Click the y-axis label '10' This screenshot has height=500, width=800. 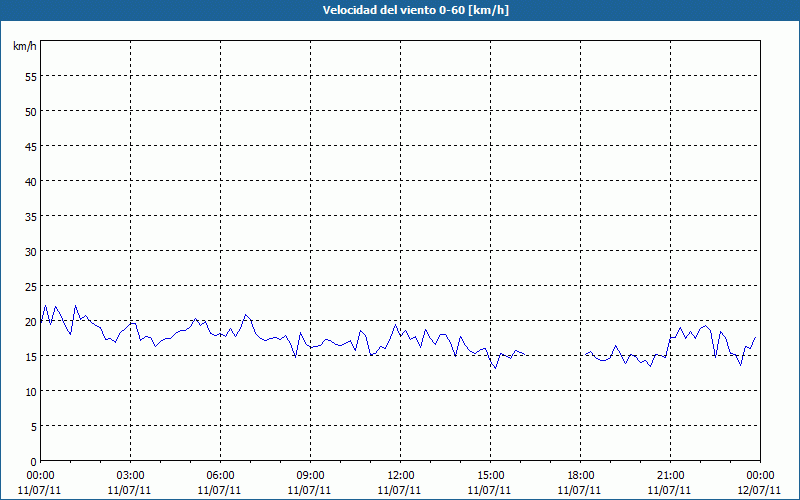pyautogui.click(x=31, y=392)
